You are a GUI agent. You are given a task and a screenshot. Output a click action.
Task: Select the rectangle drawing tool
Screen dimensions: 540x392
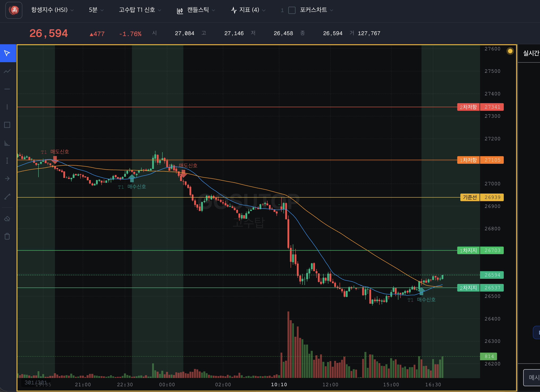point(7,125)
